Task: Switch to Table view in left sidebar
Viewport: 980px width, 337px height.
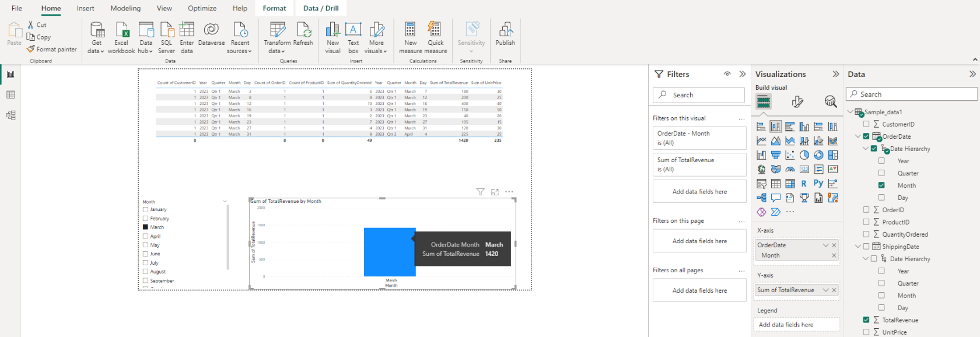Action: click(10, 95)
